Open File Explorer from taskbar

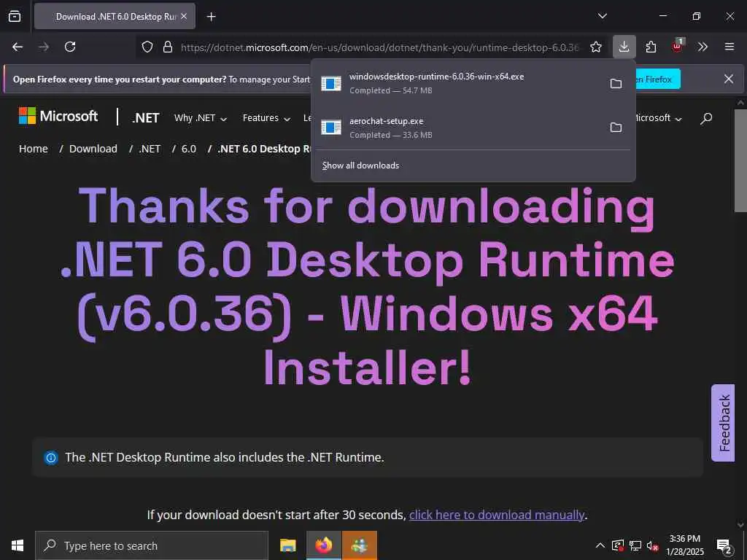coord(287,545)
